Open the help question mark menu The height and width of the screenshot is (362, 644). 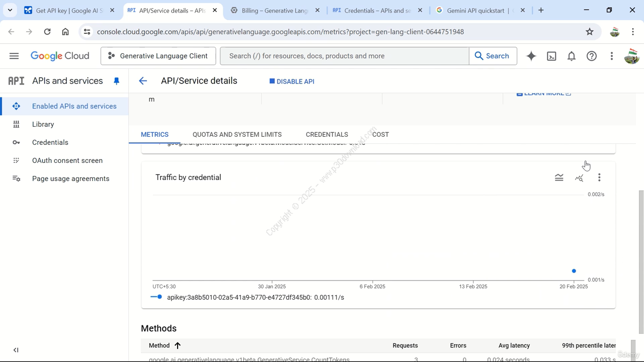click(592, 56)
